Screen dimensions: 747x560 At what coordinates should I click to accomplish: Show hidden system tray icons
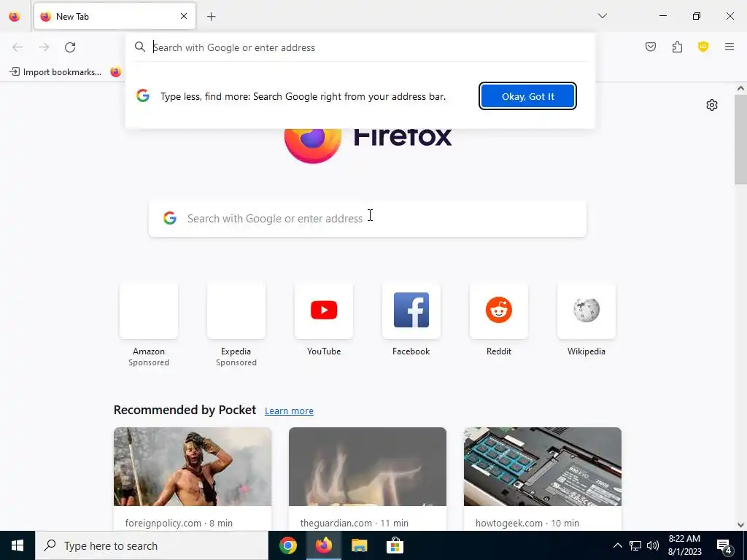point(617,545)
